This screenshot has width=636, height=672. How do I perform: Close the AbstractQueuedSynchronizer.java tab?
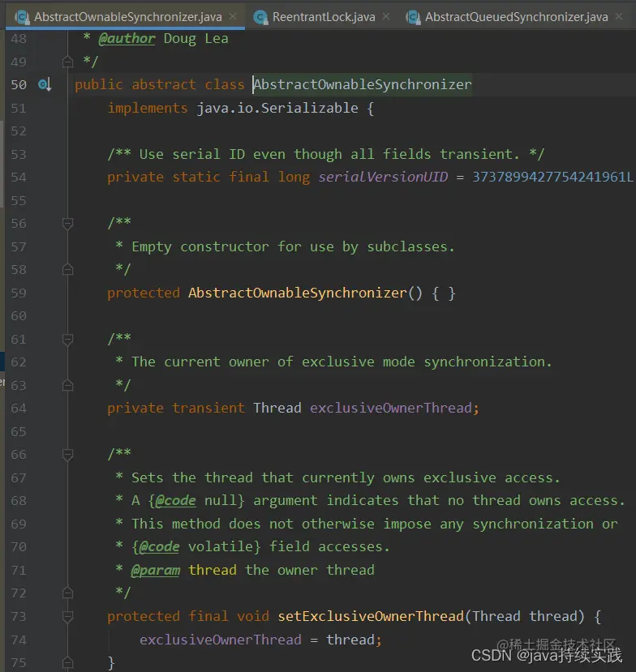point(619,16)
